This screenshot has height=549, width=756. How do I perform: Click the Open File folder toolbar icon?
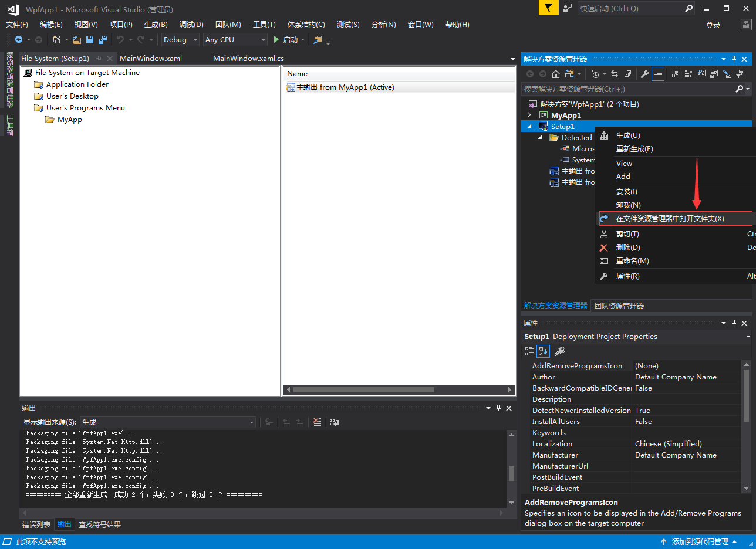click(x=77, y=40)
